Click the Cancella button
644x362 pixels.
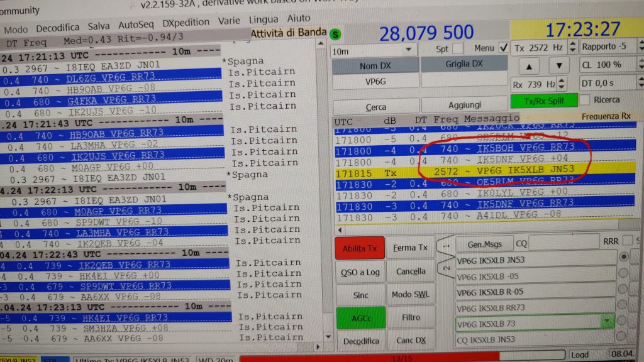(x=411, y=271)
